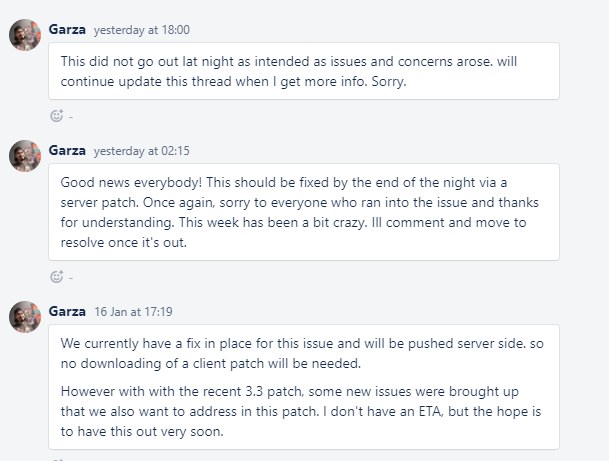
Task: Open Garza's avatar on the 16 Jan comment
Action: [x=25, y=317]
